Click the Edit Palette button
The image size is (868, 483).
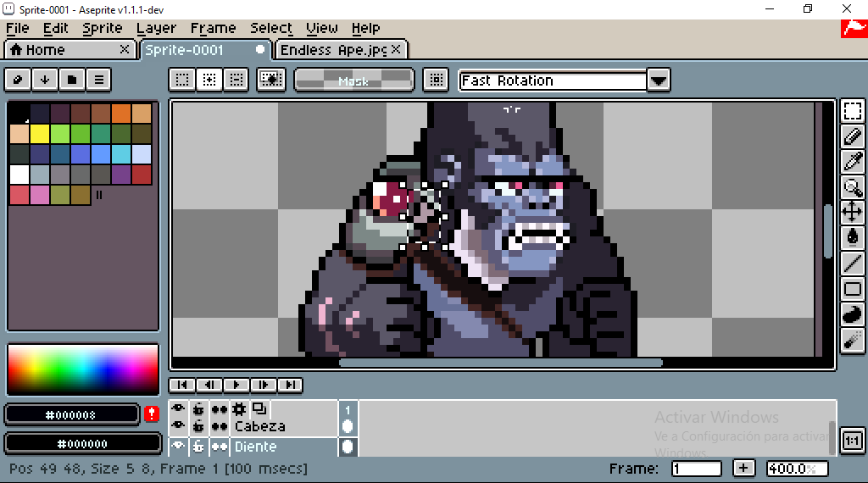tap(18, 80)
